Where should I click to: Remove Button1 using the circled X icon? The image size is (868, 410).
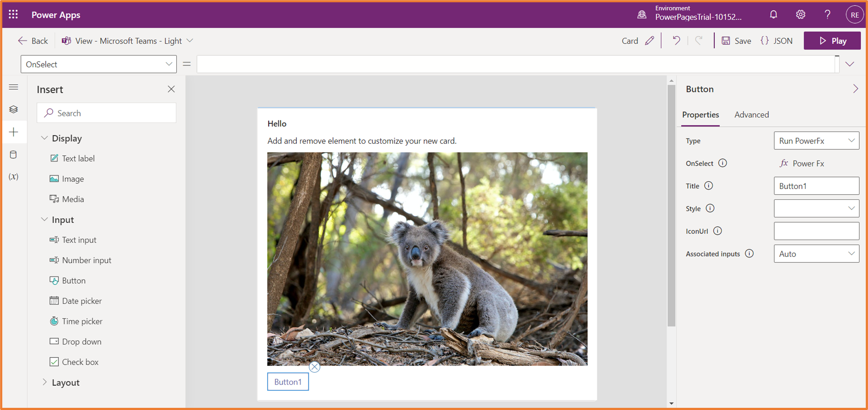(314, 367)
